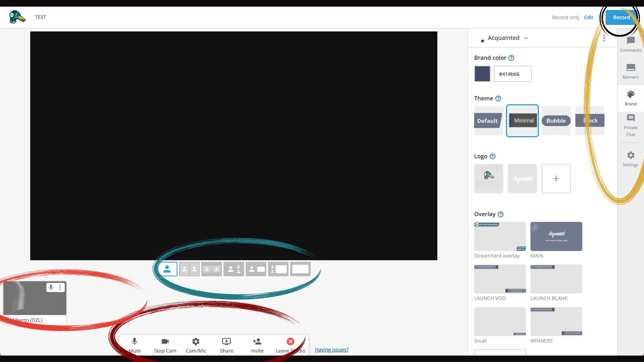Screen dimensions: 644x362
Task: Mute the microphone in bottom toolbar
Action: 135,342
